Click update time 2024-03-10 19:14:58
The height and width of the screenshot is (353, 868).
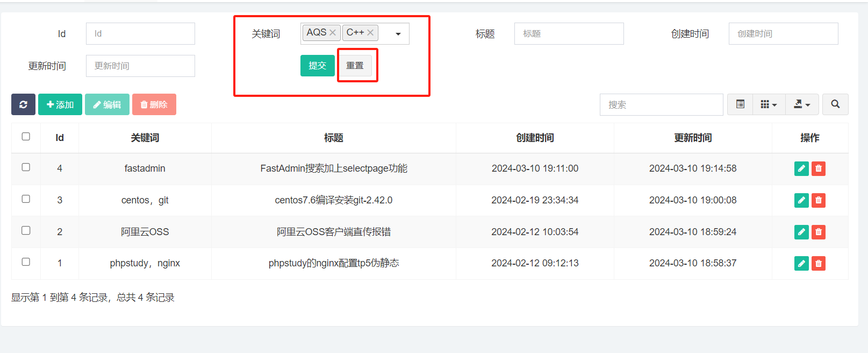click(693, 168)
